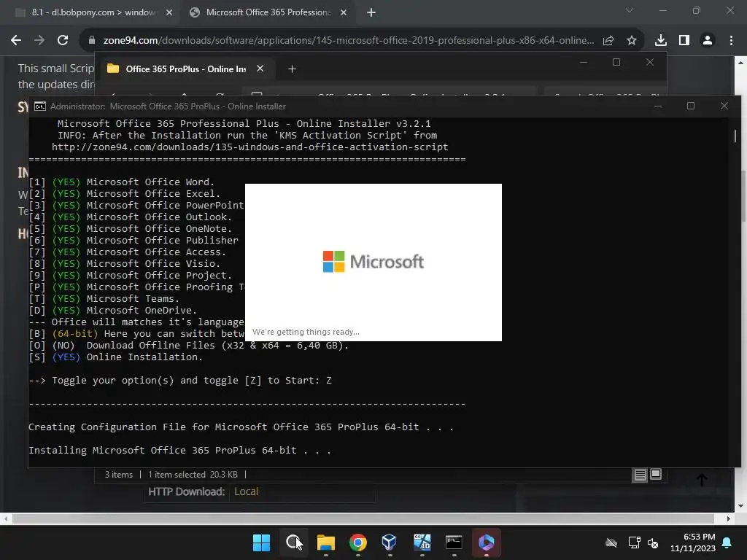Click the zone94 activation script URL text

(x=250, y=147)
